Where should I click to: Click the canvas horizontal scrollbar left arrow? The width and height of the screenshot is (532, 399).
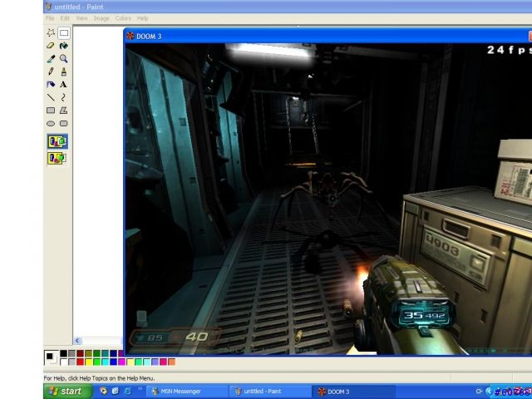click(x=77, y=340)
